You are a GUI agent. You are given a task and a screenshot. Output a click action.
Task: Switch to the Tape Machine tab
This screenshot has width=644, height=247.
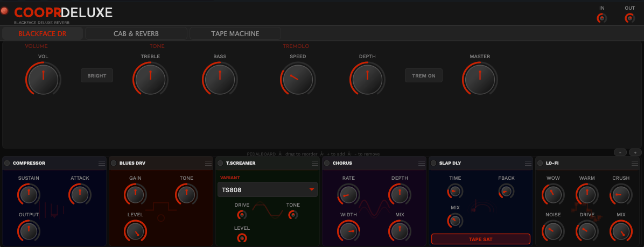(235, 34)
